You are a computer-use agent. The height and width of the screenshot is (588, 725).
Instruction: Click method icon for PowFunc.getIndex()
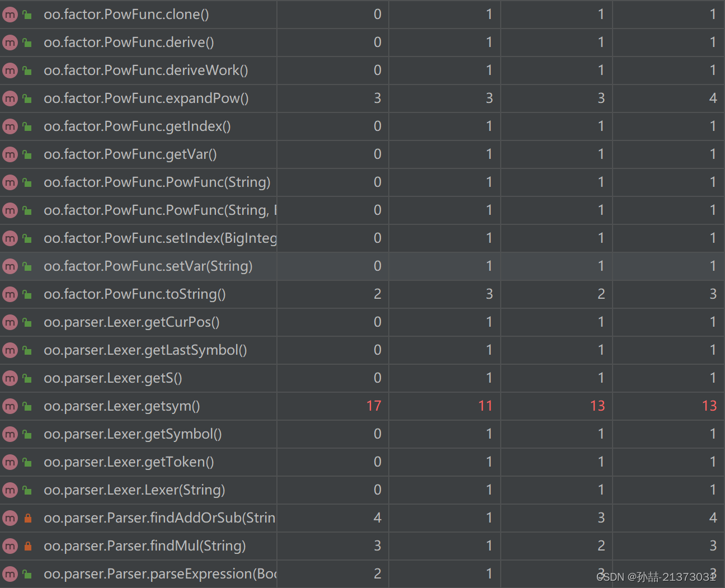tap(10, 126)
